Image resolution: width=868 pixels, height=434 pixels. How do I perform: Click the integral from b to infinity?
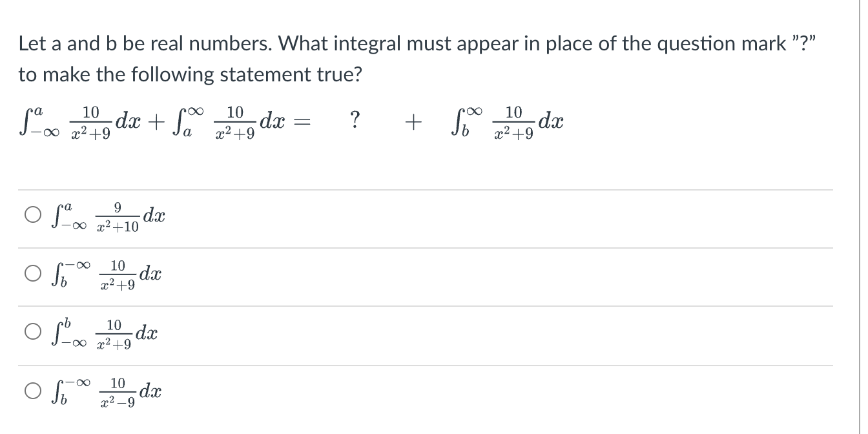click(510, 121)
